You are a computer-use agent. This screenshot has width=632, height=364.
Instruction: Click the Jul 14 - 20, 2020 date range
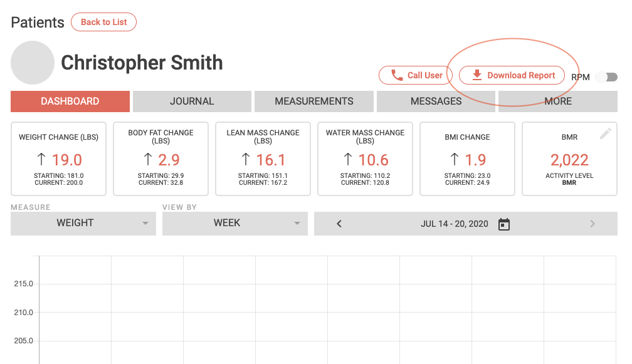coord(454,224)
